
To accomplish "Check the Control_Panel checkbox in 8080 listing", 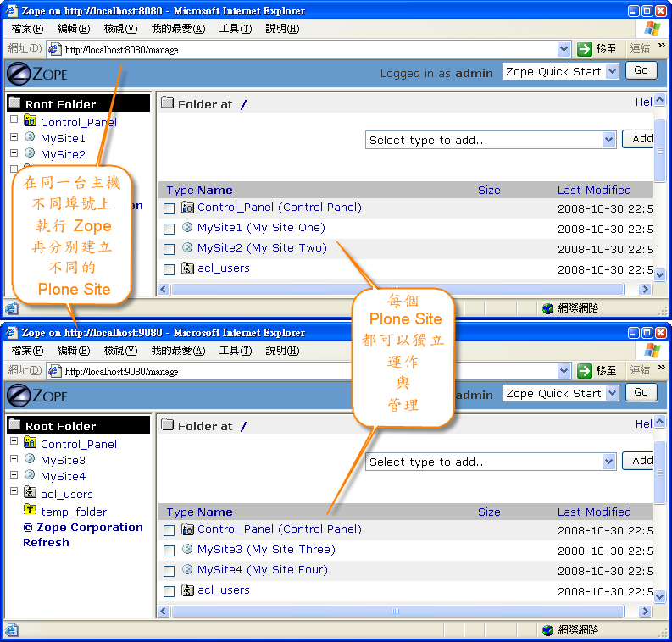I will [169, 208].
